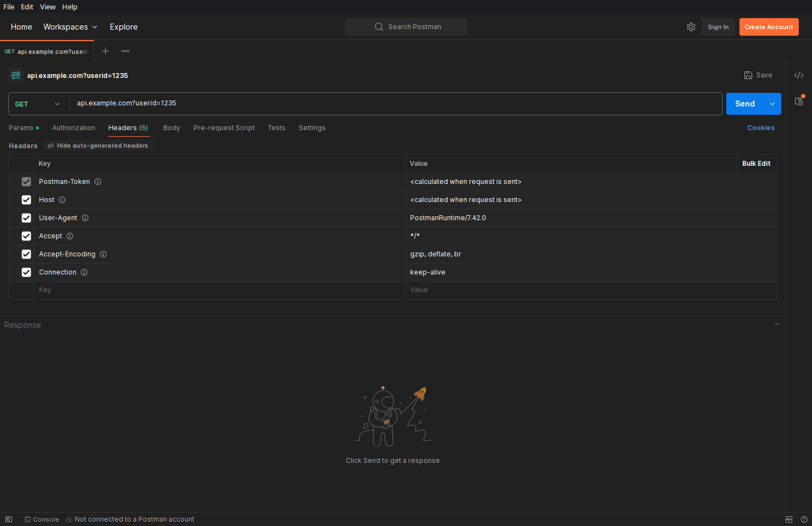Open the two-pane layout icon in status bar

(x=789, y=519)
